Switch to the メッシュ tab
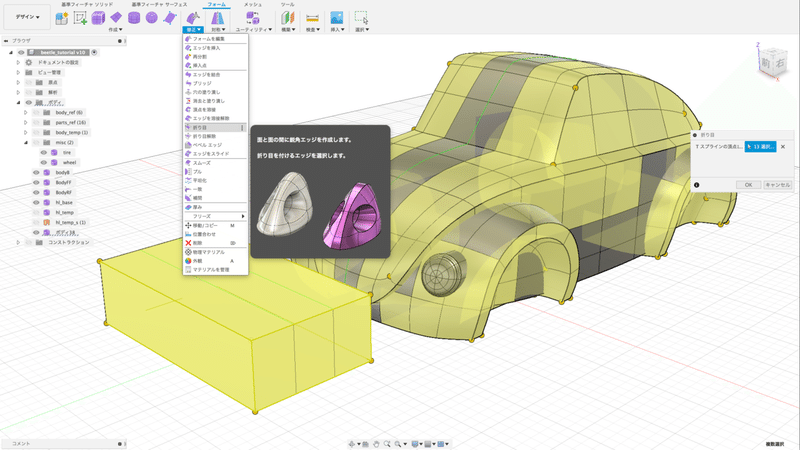 (254, 5)
